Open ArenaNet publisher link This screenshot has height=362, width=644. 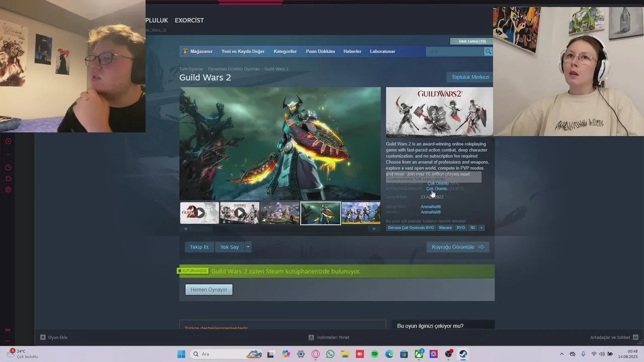pos(431,212)
